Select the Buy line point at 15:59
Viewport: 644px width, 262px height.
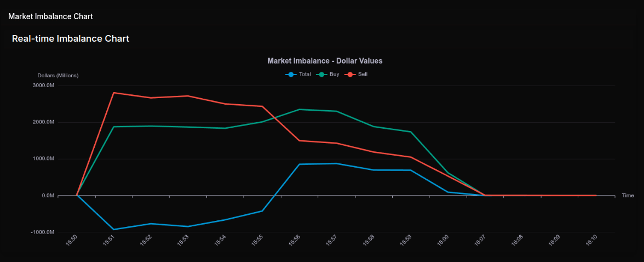tap(411, 132)
